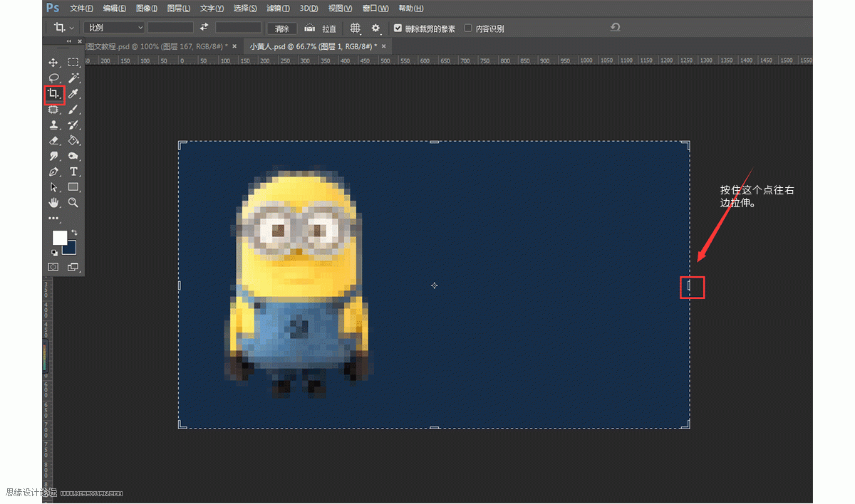855x504 pixels.
Task: Open the 文字(Y) menu
Action: click(x=212, y=9)
